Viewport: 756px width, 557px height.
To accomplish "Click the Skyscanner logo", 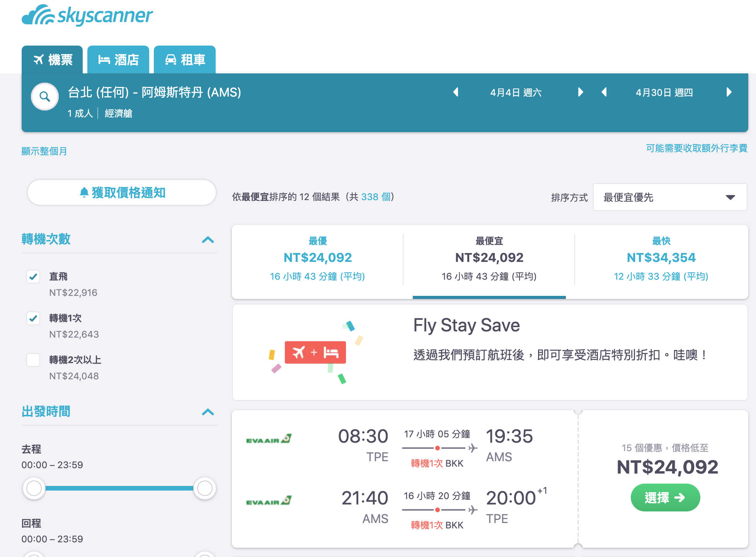I will 87,15.
